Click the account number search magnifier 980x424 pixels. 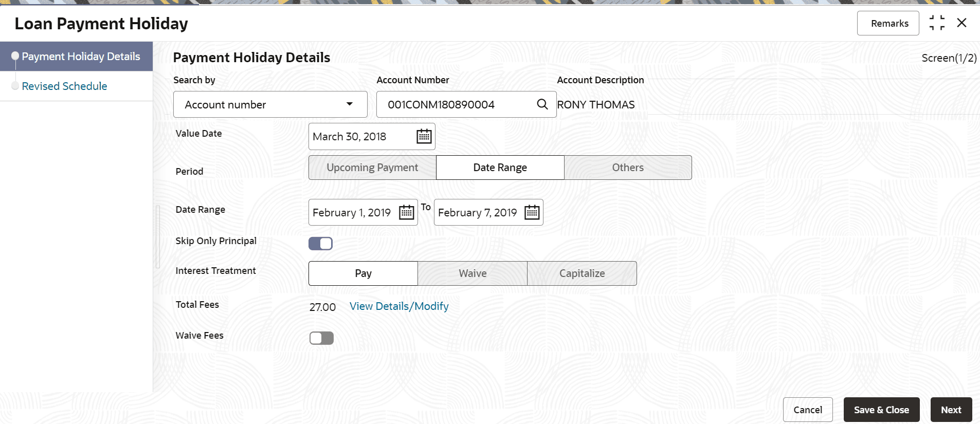(x=542, y=104)
